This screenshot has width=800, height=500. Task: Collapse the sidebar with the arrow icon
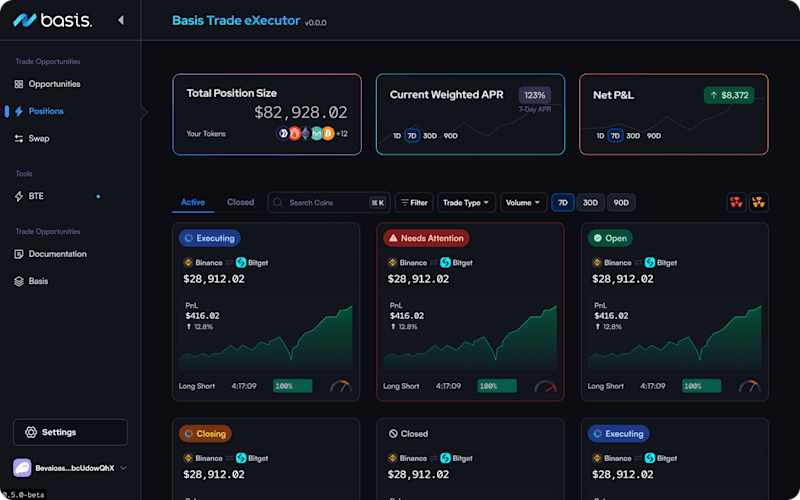(121, 20)
